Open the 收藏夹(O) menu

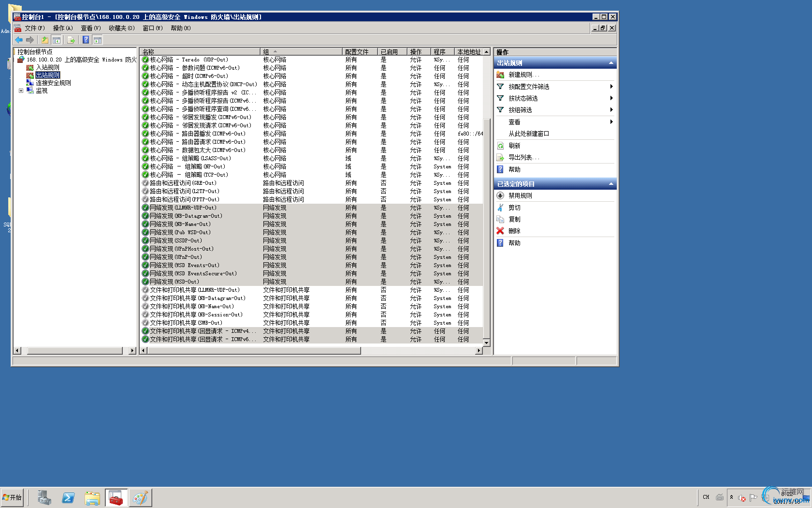(x=121, y=28)
